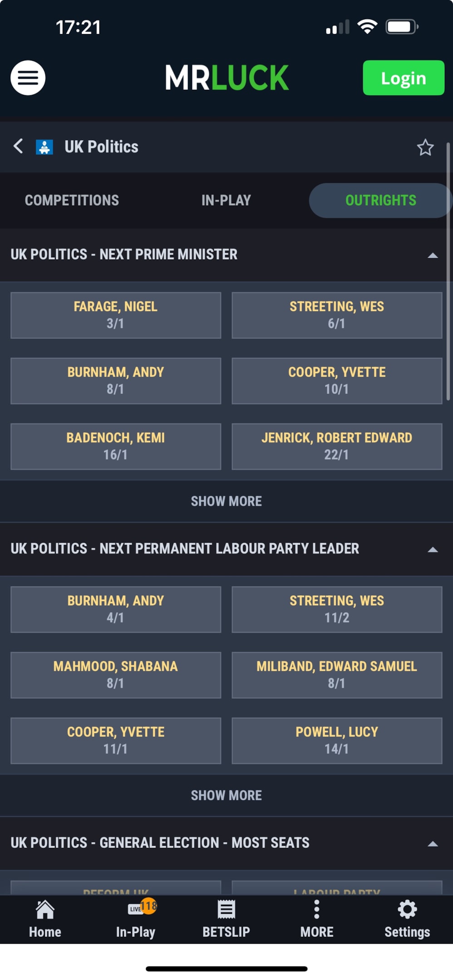453x980 pixels.
Task: Show more Next Prime Minister selections
Action: coord(226,501)
